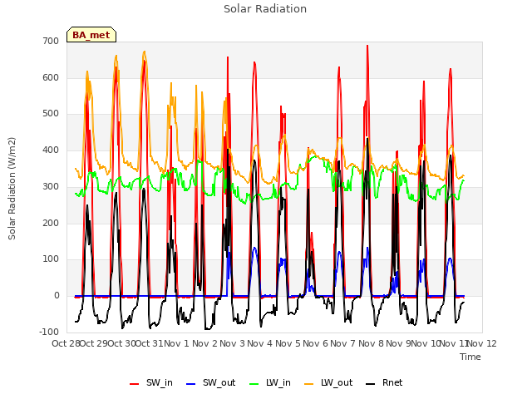Click the Rnet black legend swatch
Image resolution: width=532 pixels, height=399 pixels.
point(371,384)
